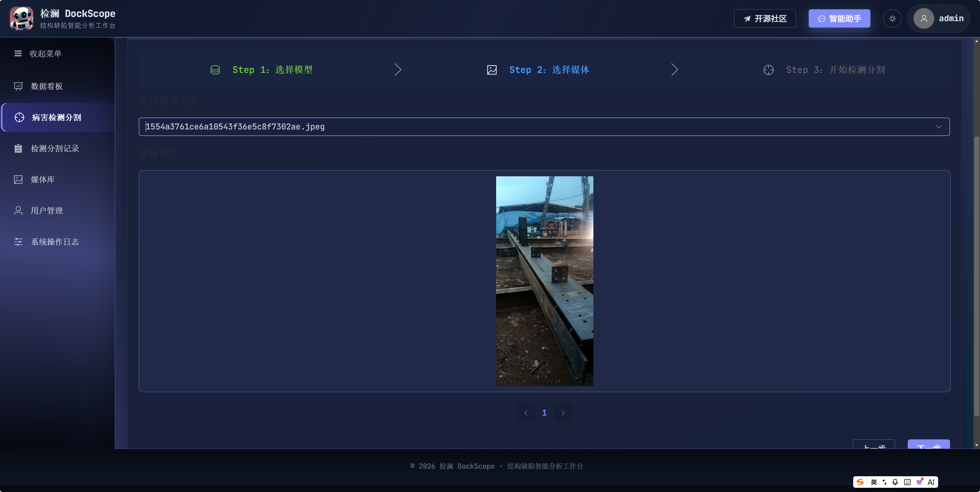This screenshot has height=492, width=980.
Task: Click the chevron after Step 1
Action: (398, 70)
